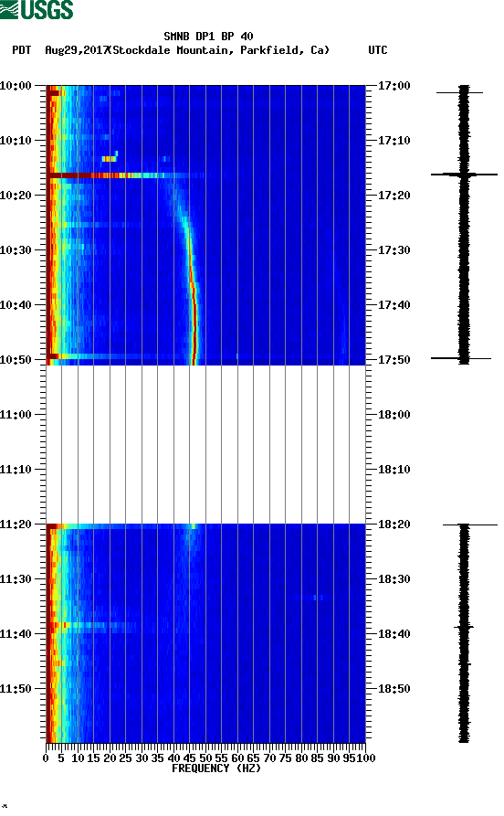Click the 40 Hz frequency axis label
The height and width of the screenshot is (816, 504).
click(x=173, y=758)
